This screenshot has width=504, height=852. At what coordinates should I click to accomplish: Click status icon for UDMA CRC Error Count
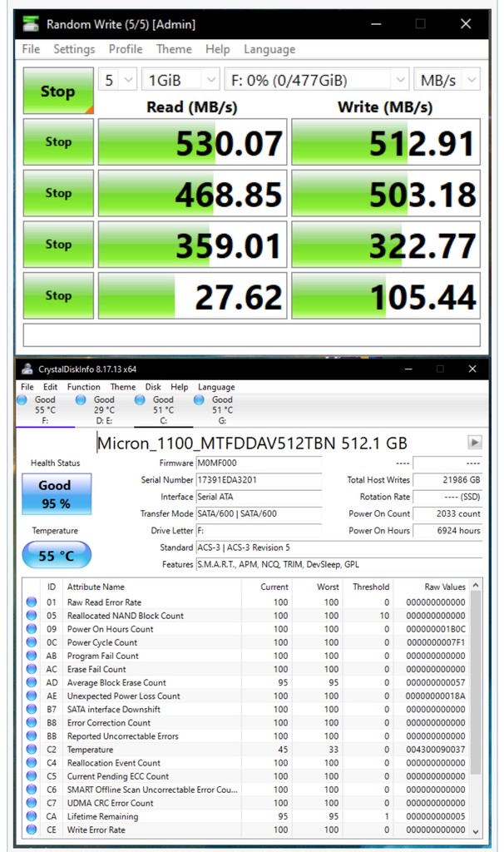tap(32, 803)
